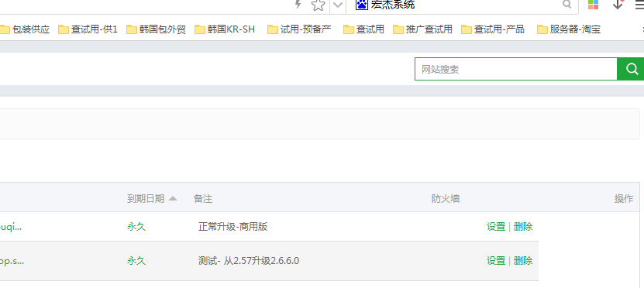Click the browser search magnifier icon
The width and height of the screenshot is (644, 288).
pyautogui.click(x=567, y=5)
